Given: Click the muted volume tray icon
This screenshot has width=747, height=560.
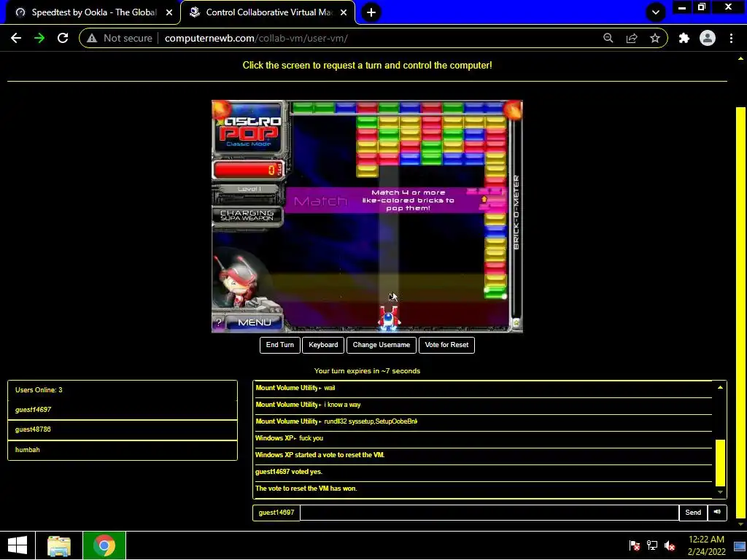Looking at the screenshot, I should [x=670, y=545].
